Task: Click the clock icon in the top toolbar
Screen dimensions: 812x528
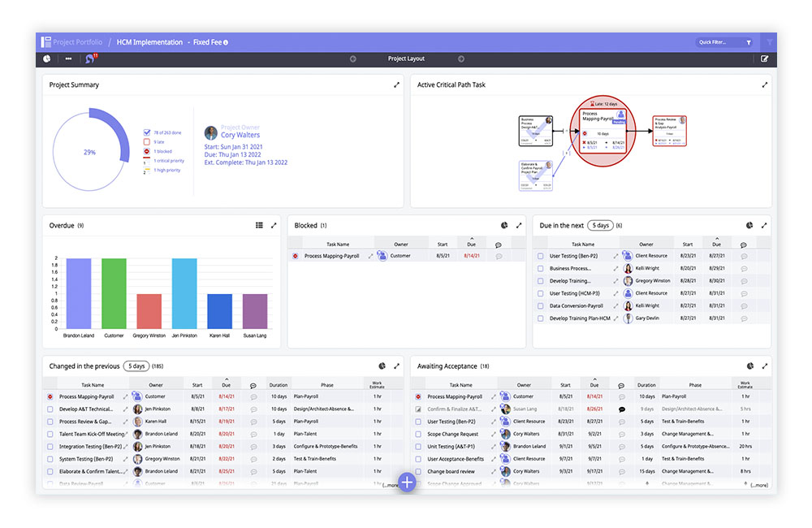Action: click(46, 58)
